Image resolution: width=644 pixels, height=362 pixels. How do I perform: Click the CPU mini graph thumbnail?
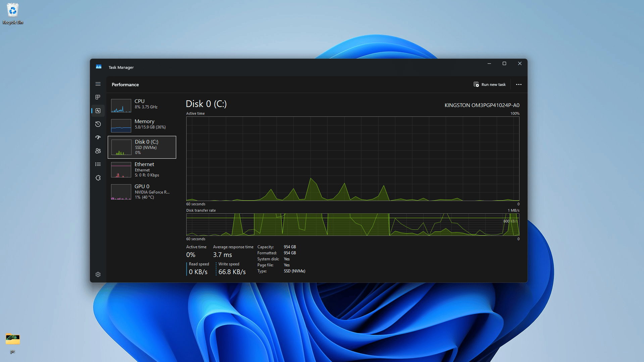coord(121,106)
